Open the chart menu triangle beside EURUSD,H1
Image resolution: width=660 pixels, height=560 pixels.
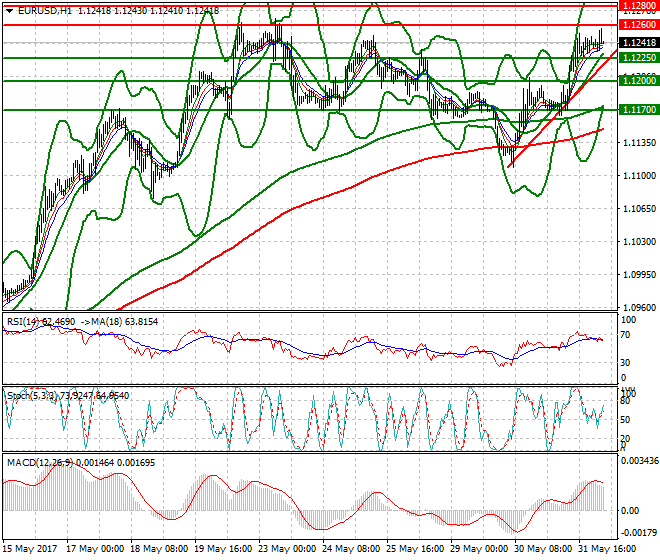coord(10,11)
